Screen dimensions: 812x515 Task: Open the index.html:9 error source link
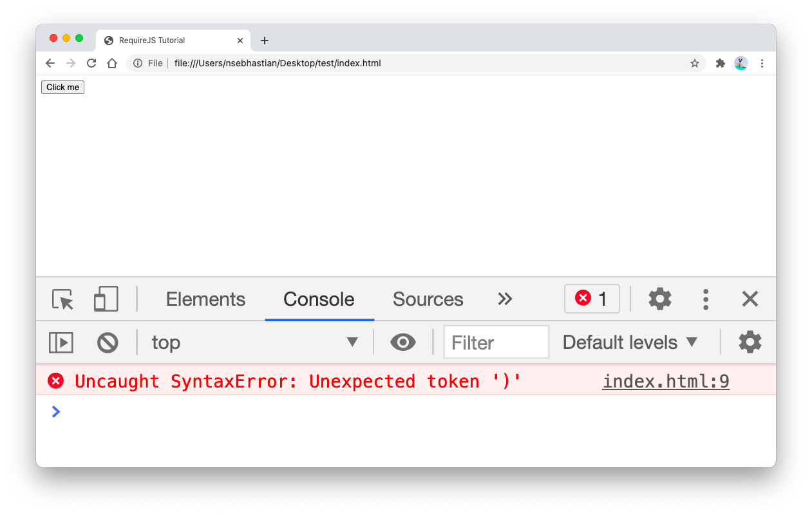coord(665,380)
